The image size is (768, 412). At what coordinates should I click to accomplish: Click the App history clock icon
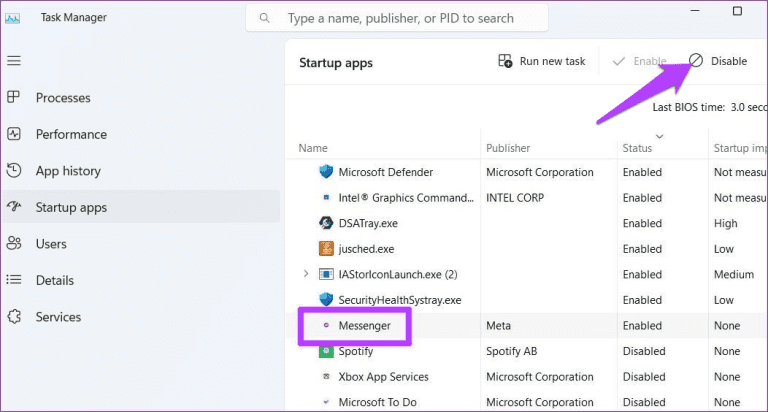pos(14,170)
